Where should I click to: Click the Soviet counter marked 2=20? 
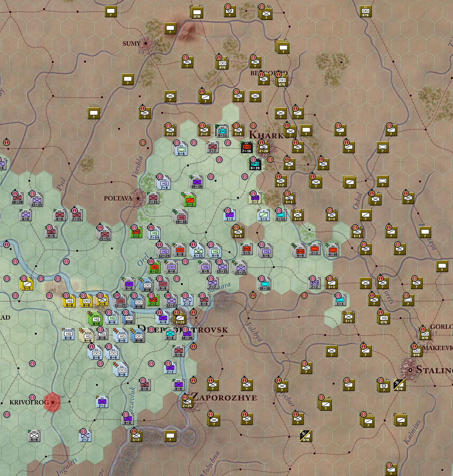pyautogui.click(x=264, y=147)
